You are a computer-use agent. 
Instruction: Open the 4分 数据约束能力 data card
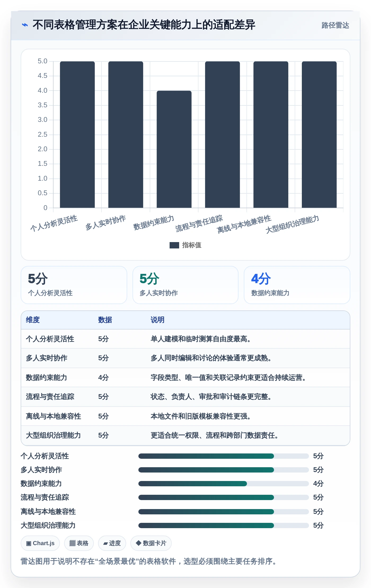click(297, 285)
